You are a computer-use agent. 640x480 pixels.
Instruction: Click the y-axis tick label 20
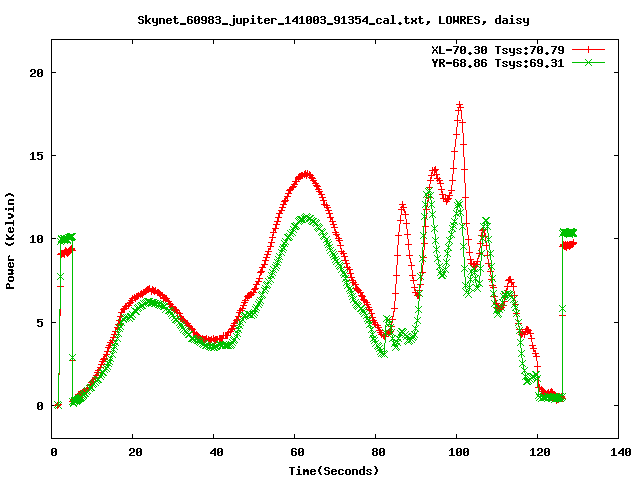click(x=37, y=73)
